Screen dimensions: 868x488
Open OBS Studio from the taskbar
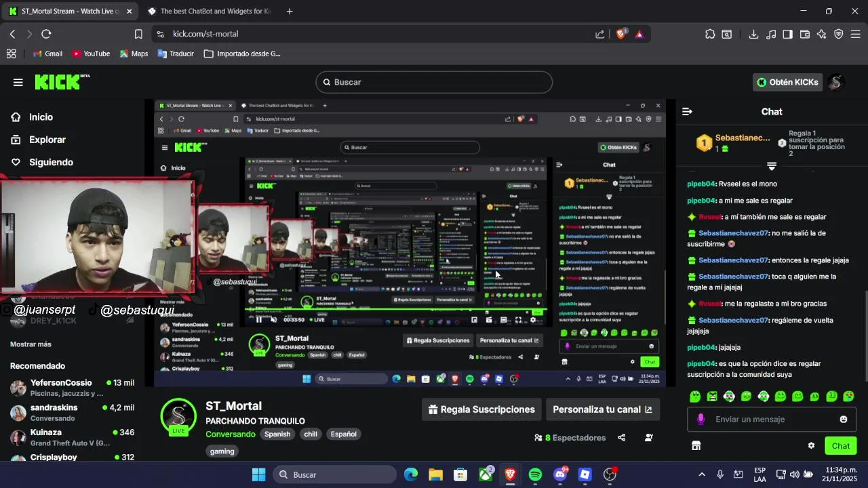pos(610,474)
